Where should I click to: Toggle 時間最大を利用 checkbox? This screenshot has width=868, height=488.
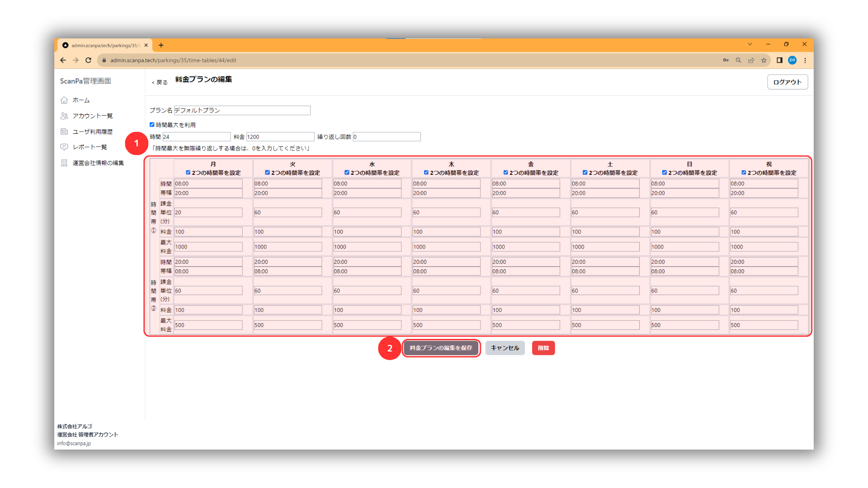coord(152,125)
